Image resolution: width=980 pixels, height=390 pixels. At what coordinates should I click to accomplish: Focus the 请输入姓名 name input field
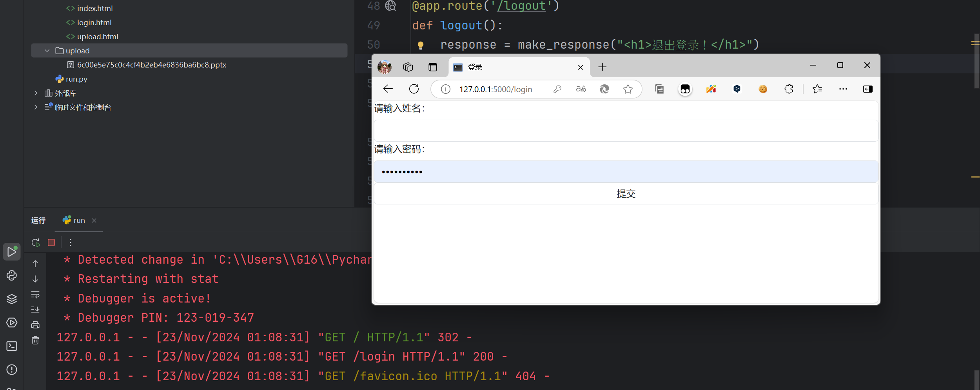[x=626, y=131]
